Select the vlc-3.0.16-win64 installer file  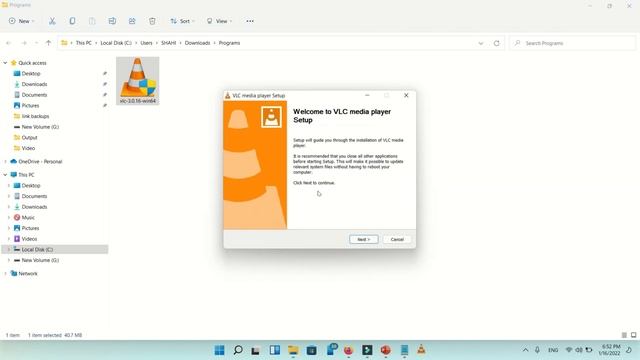[x=138, y=81]
